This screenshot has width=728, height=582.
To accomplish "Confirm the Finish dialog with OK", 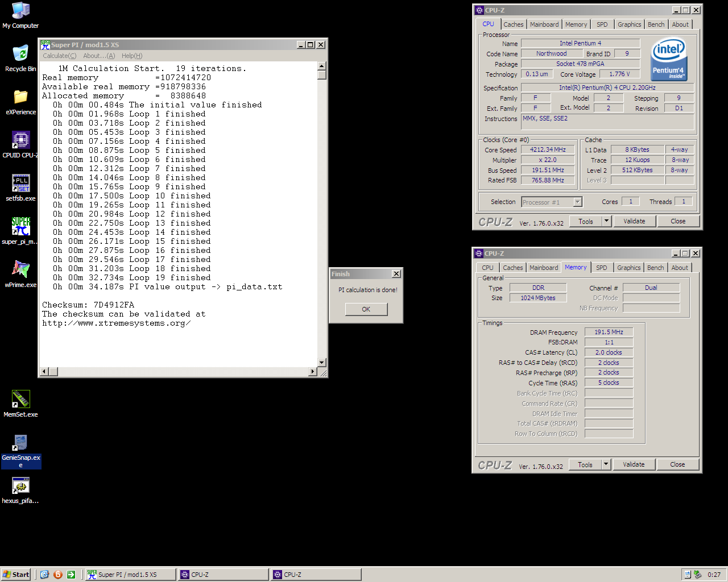I will [366, 309].
